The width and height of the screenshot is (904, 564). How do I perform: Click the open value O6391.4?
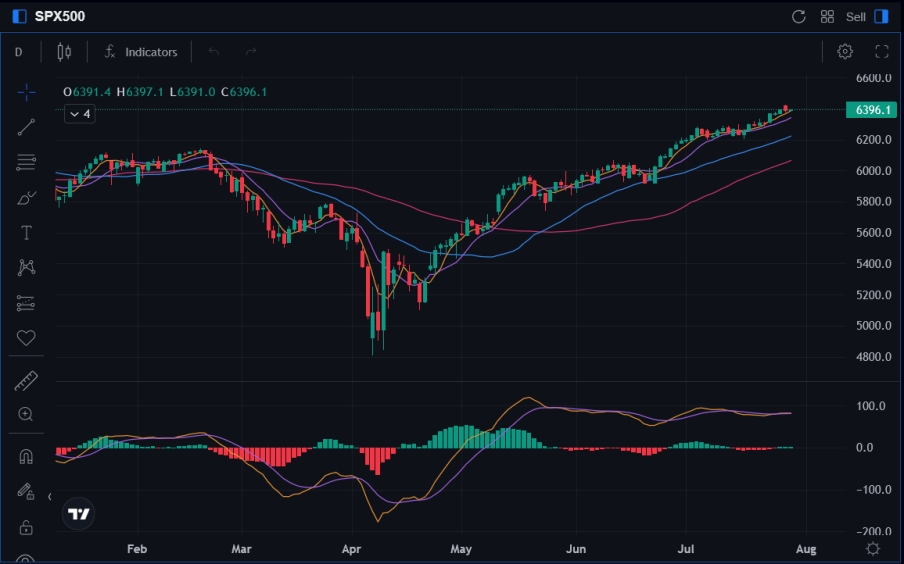tap(87, 92)
